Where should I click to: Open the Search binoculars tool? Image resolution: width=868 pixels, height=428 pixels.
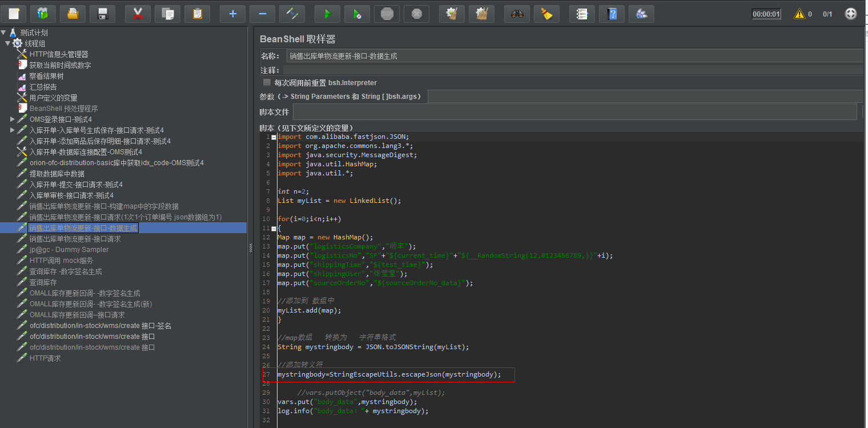tap(517, 14)
